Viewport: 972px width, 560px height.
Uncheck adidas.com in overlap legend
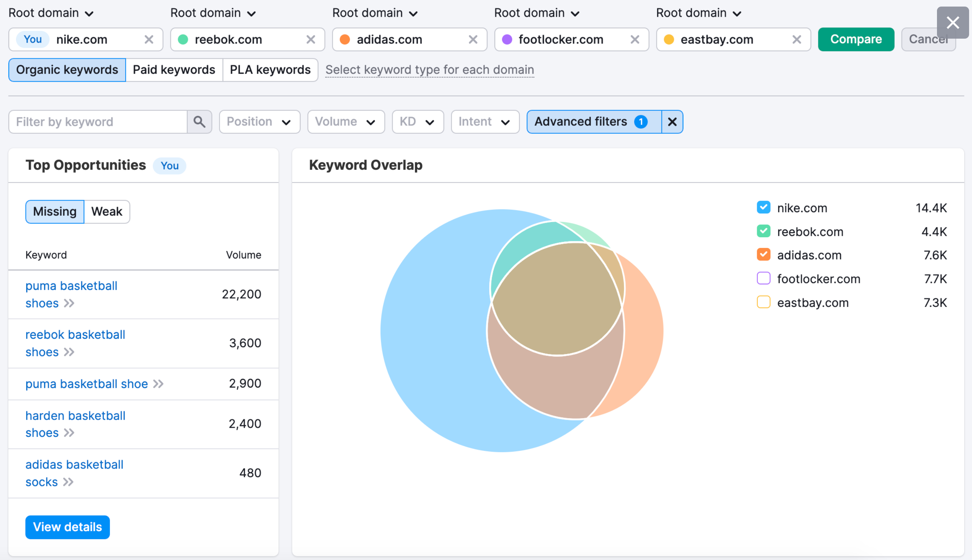763,254
